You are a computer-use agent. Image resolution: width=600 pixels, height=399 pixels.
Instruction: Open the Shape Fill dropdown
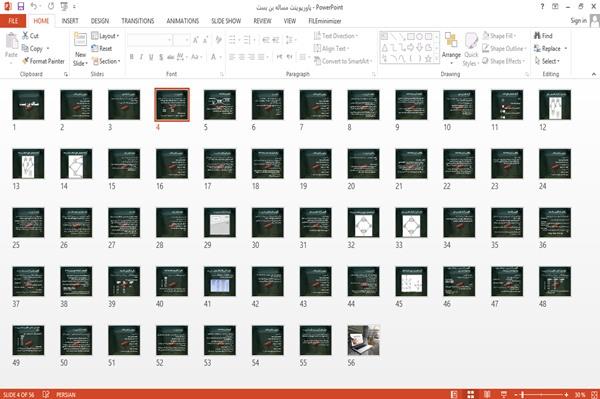[499, 36]
